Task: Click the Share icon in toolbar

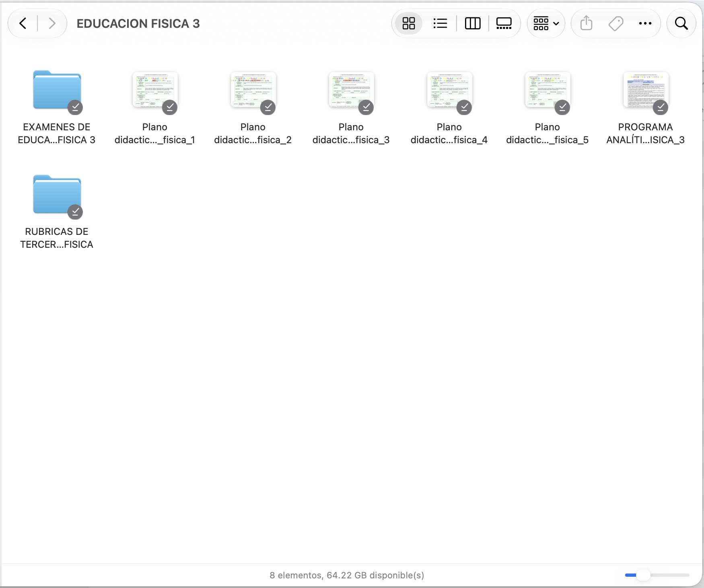Action: pos(587,23)
